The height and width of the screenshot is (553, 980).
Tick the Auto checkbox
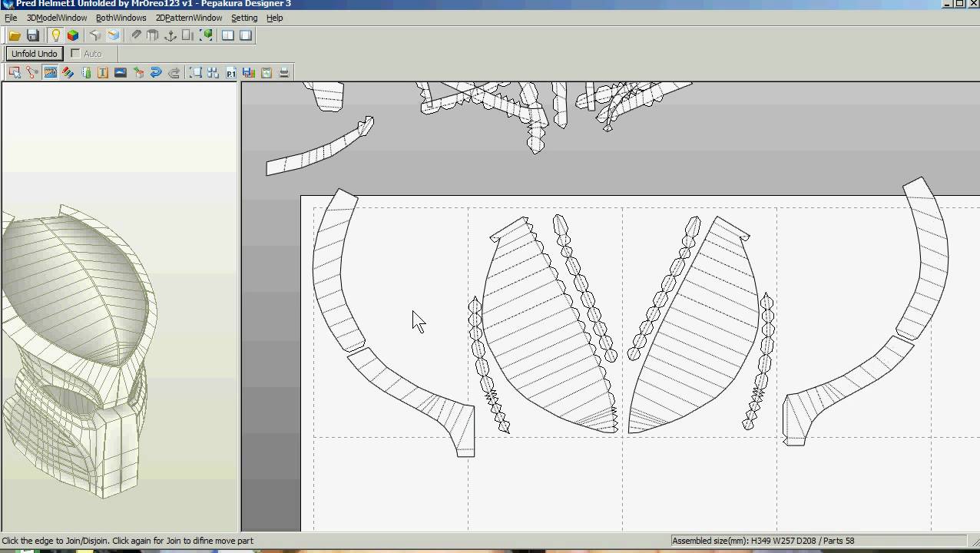75,54
